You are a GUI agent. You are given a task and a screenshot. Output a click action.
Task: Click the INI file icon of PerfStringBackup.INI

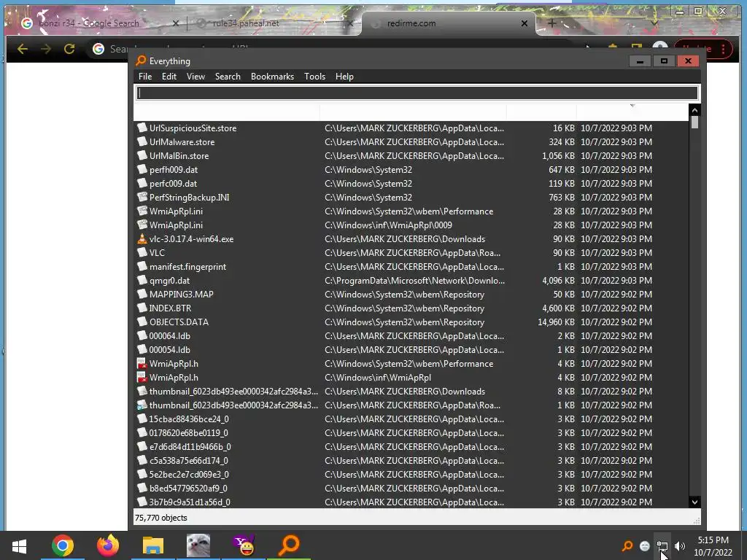click(x=142, y=197)
